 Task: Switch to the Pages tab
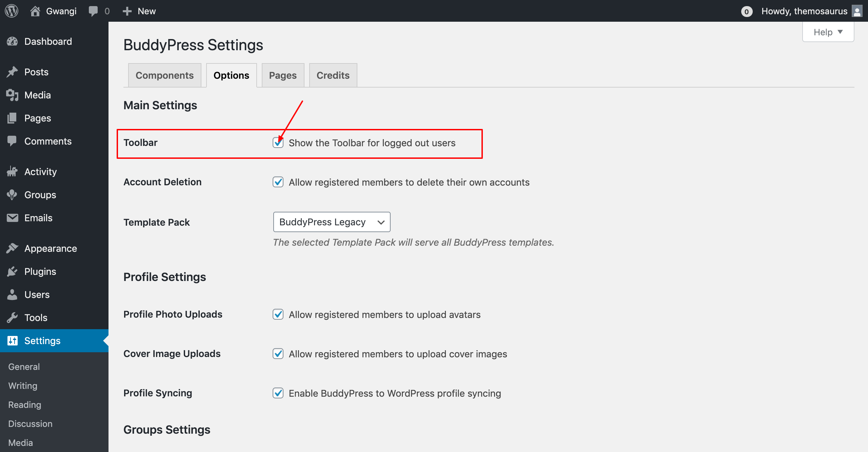[283, 75]
